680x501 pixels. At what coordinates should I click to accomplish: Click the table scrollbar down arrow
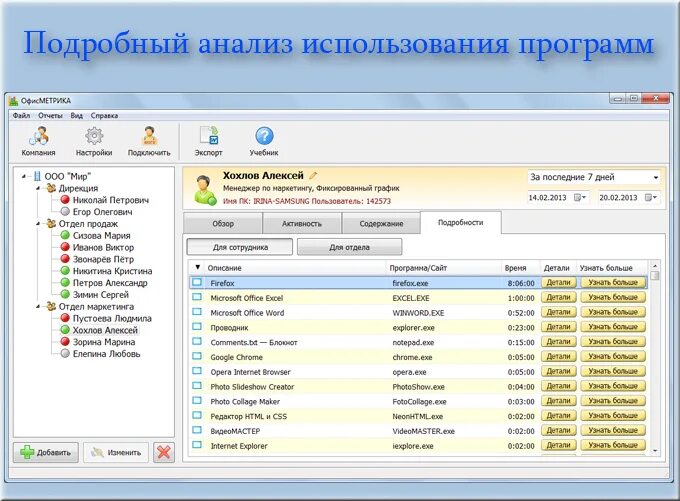point(655,451)
